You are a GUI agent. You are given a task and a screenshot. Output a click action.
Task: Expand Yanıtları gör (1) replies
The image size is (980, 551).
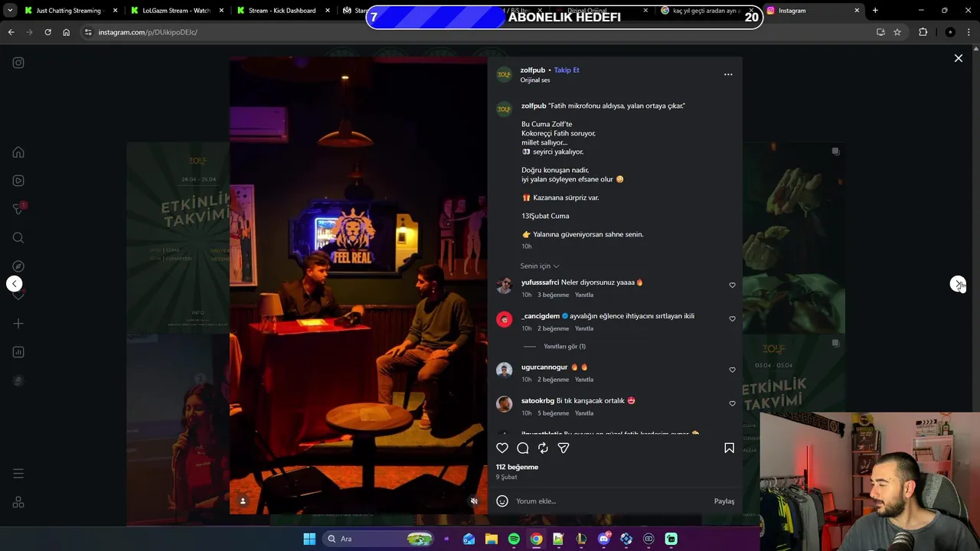[x=564, y=347]
